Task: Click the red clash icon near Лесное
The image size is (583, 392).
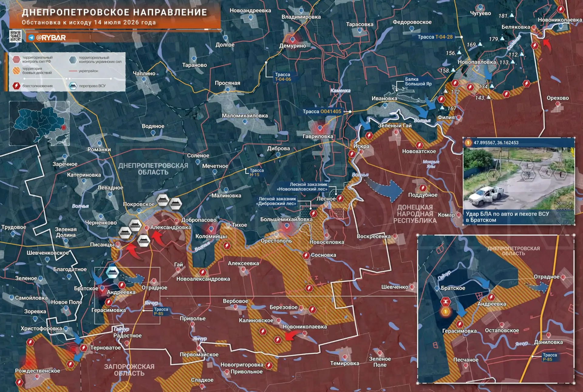Action: (x=340, y=199)
